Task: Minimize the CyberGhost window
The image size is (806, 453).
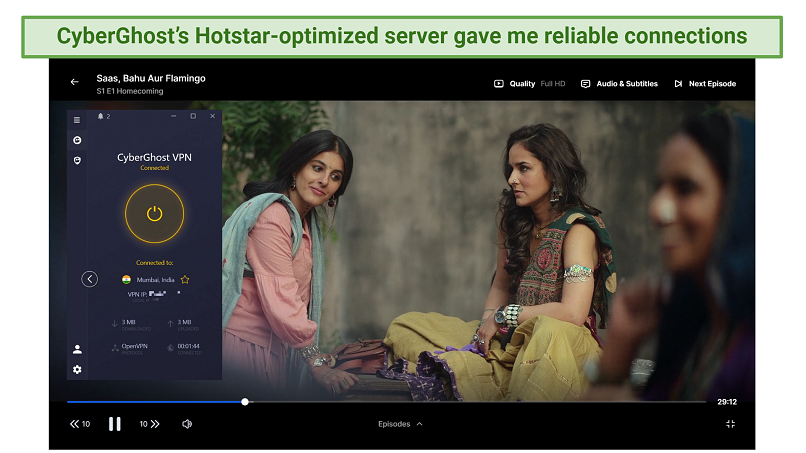Action: coord(174,116)
